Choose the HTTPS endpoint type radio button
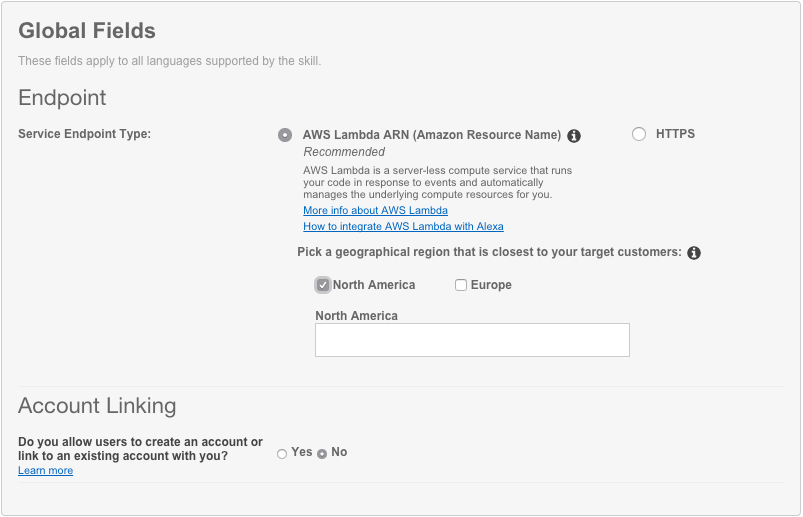Screen dimensions: 803x517 (x=639, y=134)
